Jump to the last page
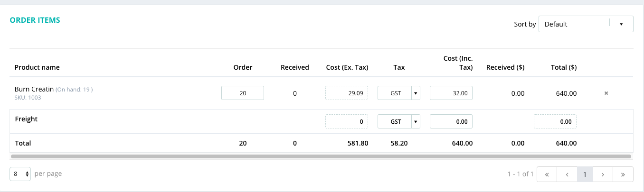 623,174
